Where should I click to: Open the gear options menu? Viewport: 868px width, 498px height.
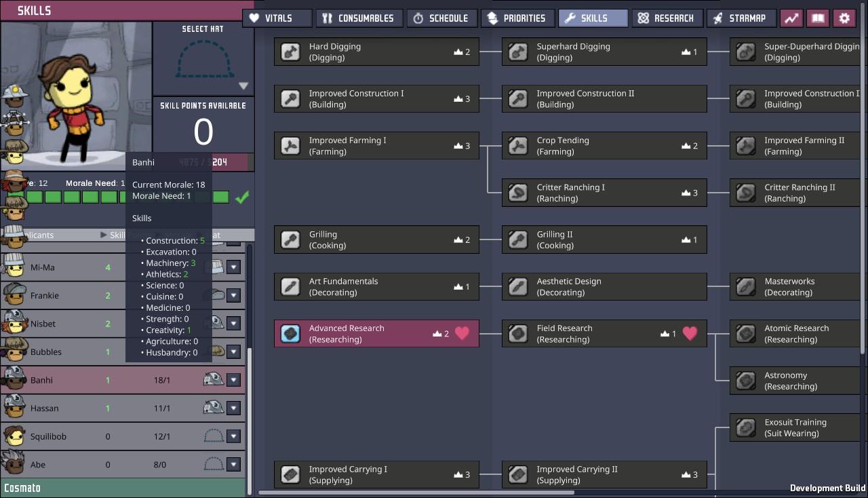pyautogui.click(x=844, y=18)
